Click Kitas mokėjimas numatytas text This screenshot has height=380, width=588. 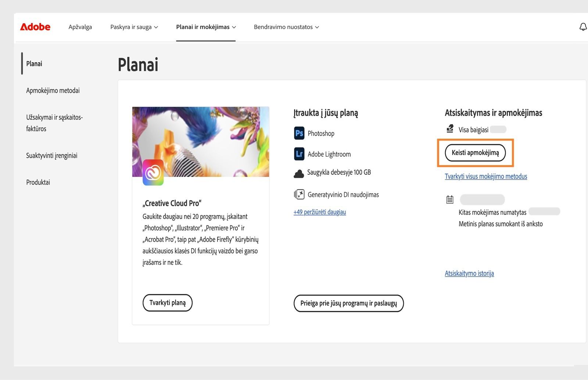pos(492,212)
